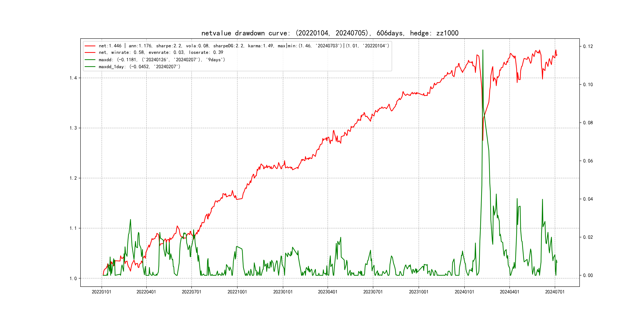
Task: Click the 0.12 right axis tick label
Action: pos(588,47)
